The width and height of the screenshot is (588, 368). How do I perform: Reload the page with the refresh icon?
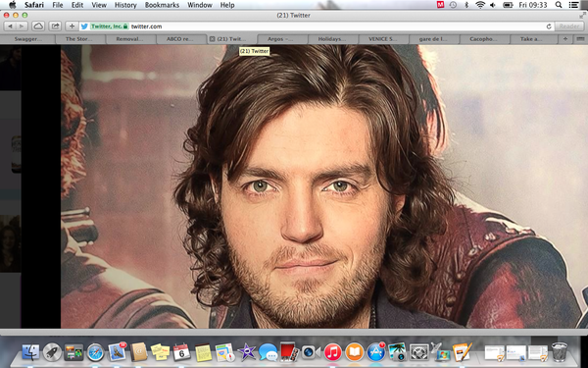tap(549, 26)
